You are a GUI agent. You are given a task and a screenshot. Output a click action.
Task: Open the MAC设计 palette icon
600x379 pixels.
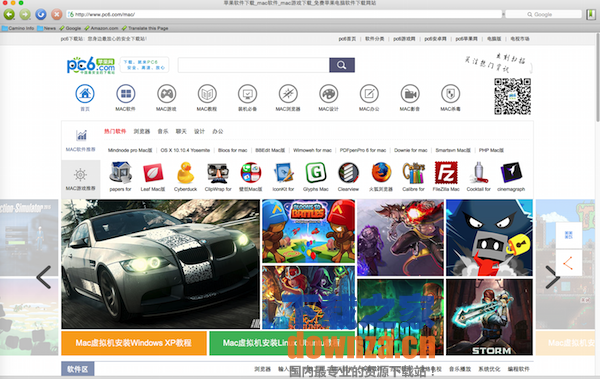pyautogui.click(x=329, y=94)
